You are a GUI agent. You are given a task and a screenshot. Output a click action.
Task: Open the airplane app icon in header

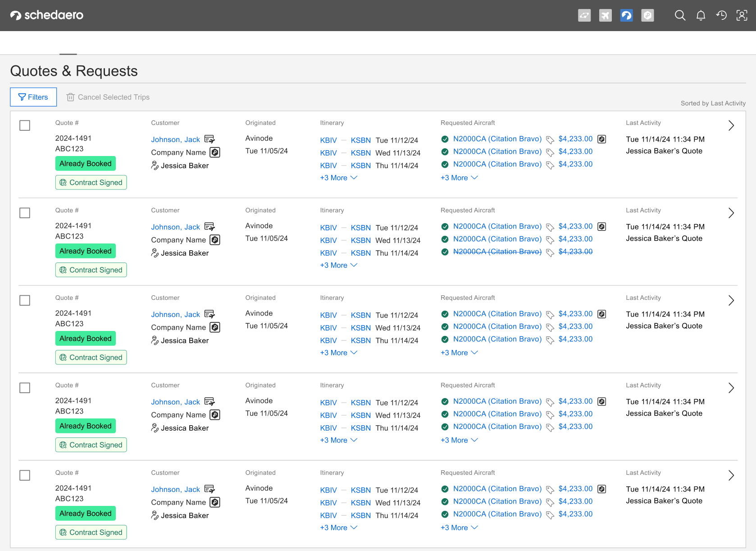coord(606,15)
